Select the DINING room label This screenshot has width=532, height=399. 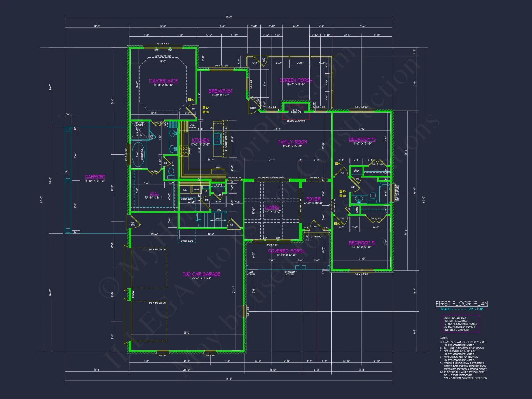click(x=272, y=207)
